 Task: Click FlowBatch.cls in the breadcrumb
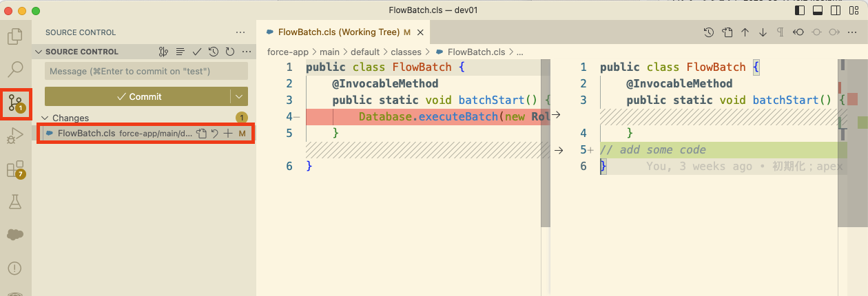(x=476, y=52)
